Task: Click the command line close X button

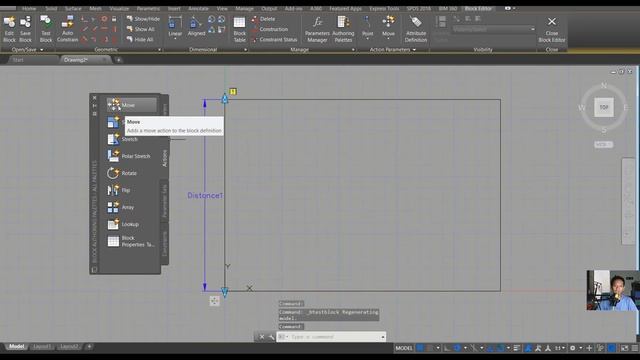Action: (x=262, y=337)
